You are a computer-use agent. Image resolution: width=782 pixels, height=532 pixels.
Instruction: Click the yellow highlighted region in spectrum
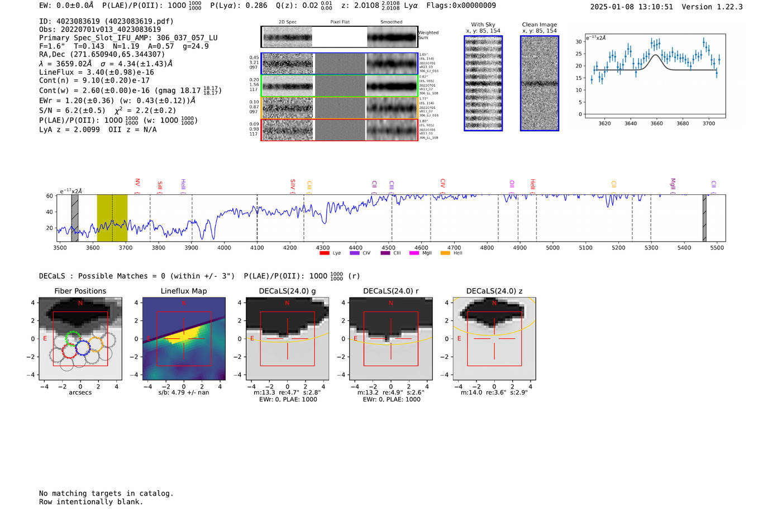[x=112, y=218]
